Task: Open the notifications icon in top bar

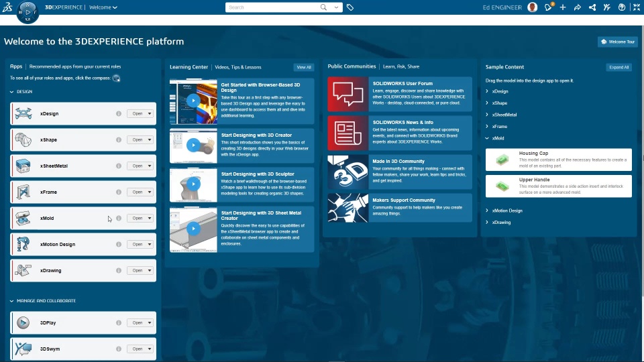Action: click(x=548, y=7)
